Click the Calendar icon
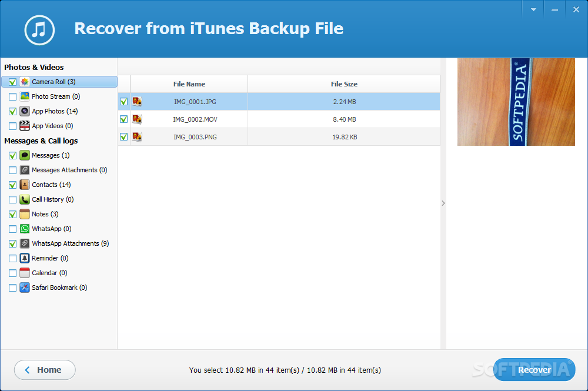Viewport: 588px width, 391px height. (x=24, y=273)
